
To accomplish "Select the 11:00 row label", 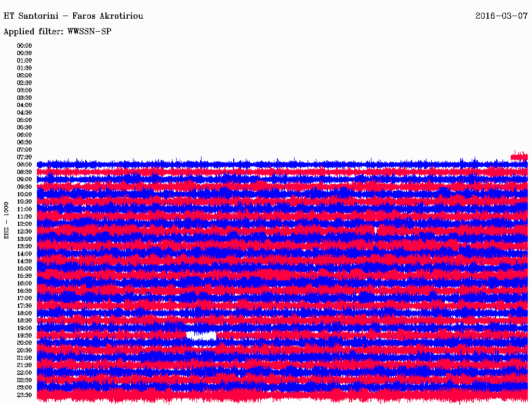I will click(24, 209).
